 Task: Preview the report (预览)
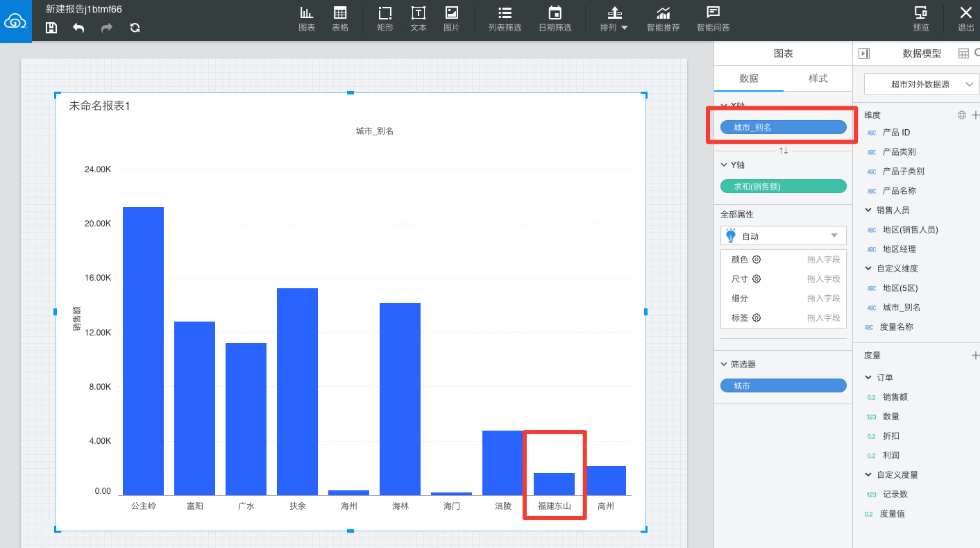click(x=921, y=19)
